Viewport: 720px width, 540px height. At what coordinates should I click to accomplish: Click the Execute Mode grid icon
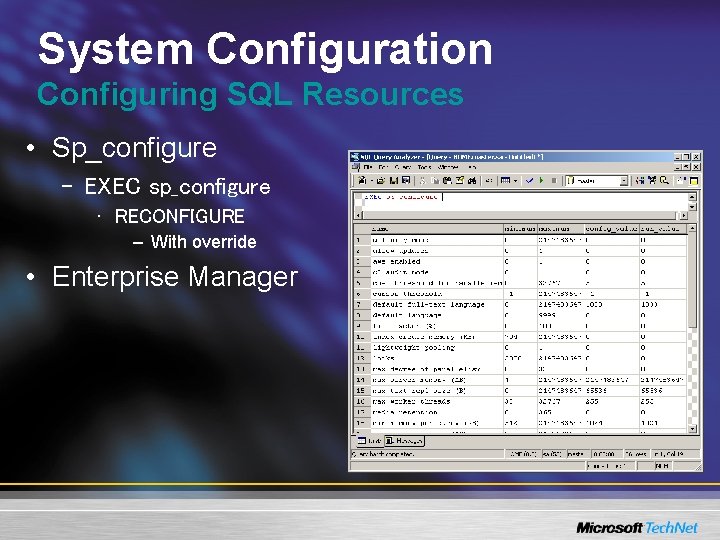505,180
